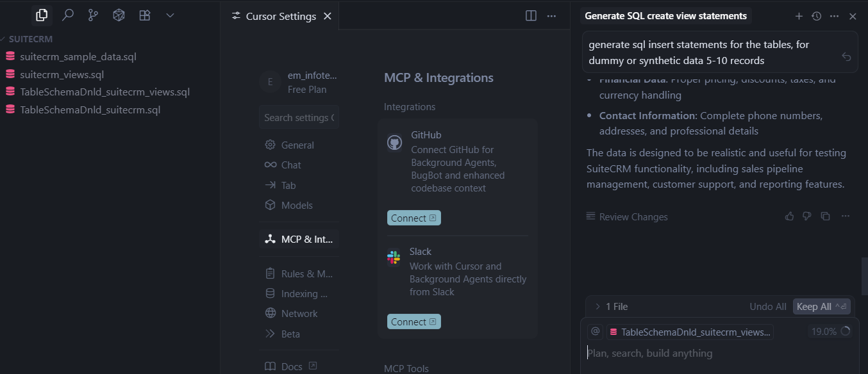Show chat history clock icon
Screen dimensions: 868x374
point(816,16)
